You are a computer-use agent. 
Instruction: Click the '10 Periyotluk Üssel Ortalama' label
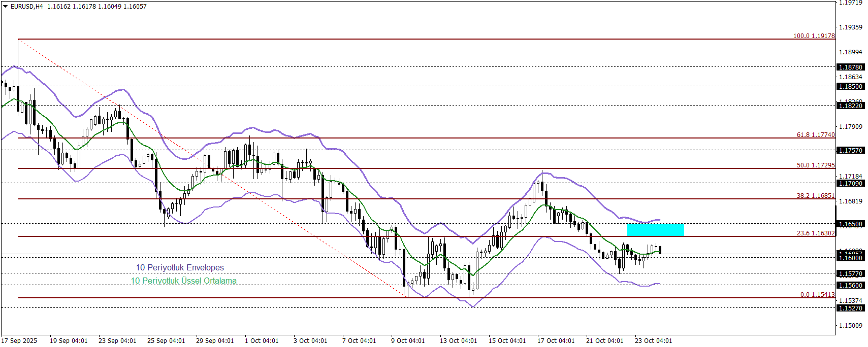(x=183, y=281)
